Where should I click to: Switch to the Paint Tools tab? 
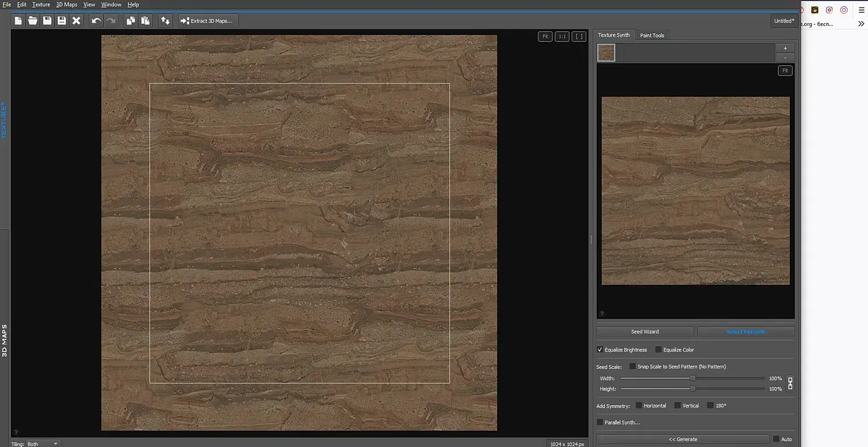(652, 36)
